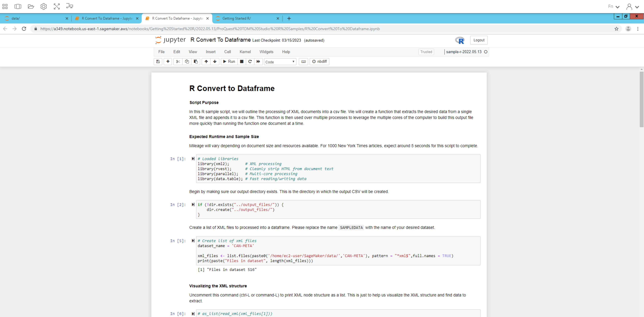Image resolution: width=644 pixels, height=317 pixels.
Task: Move selected cell up with arrow
Action: click(x=206, y=61)
